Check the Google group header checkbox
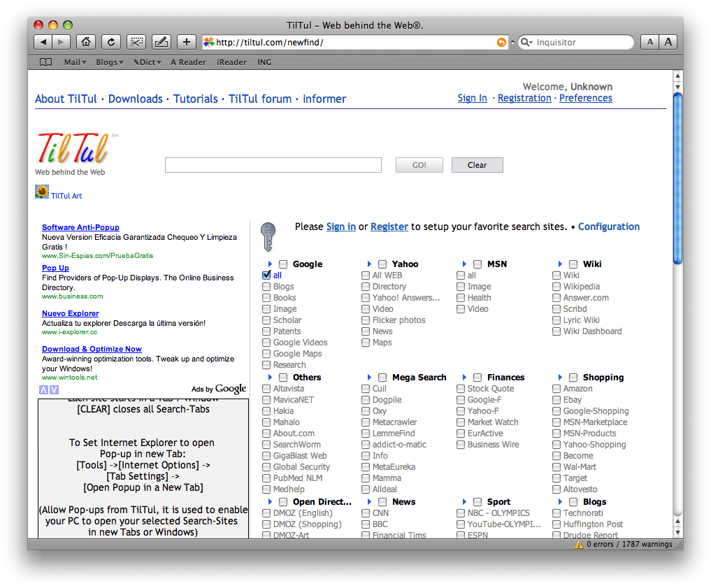Image resolution: width=711 pixels, height=588 pixels. click(x=283, y=264)
